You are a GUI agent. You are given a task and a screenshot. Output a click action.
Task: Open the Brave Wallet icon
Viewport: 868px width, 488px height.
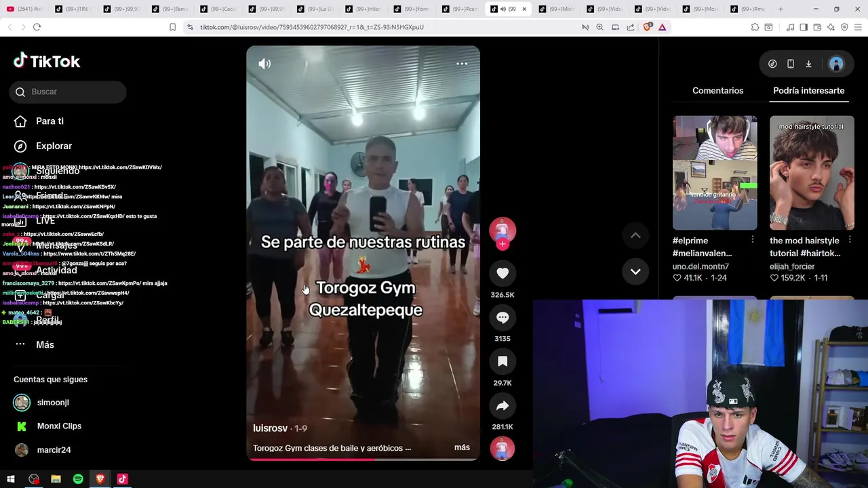(817, 27)
